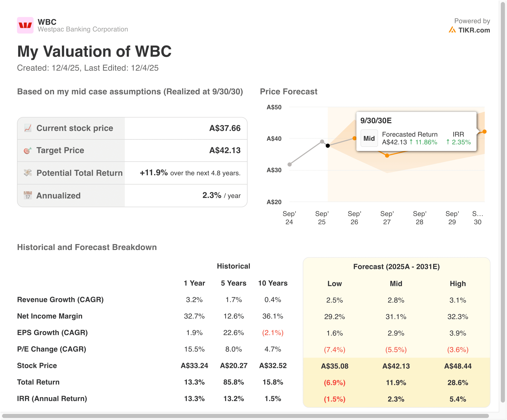Select the High forecast scenario column header
This screenshot has width=507, height=420.
458,284
